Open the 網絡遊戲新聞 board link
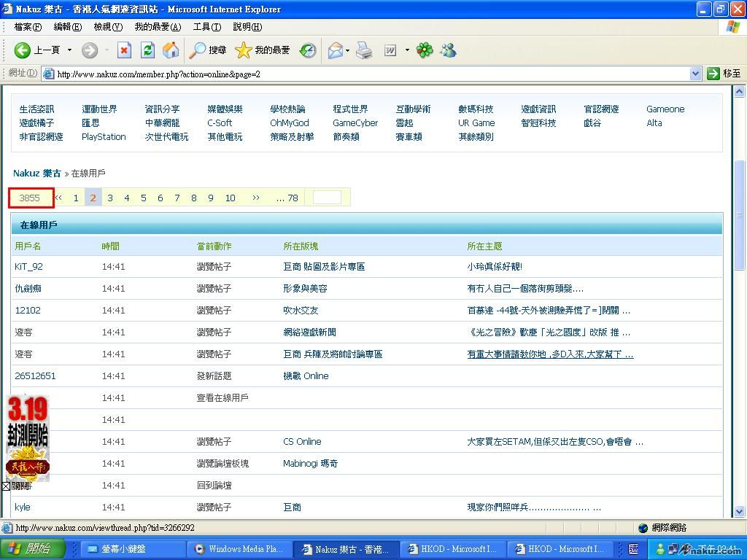This screenshot has height=560, width=747. coord(309,332)
